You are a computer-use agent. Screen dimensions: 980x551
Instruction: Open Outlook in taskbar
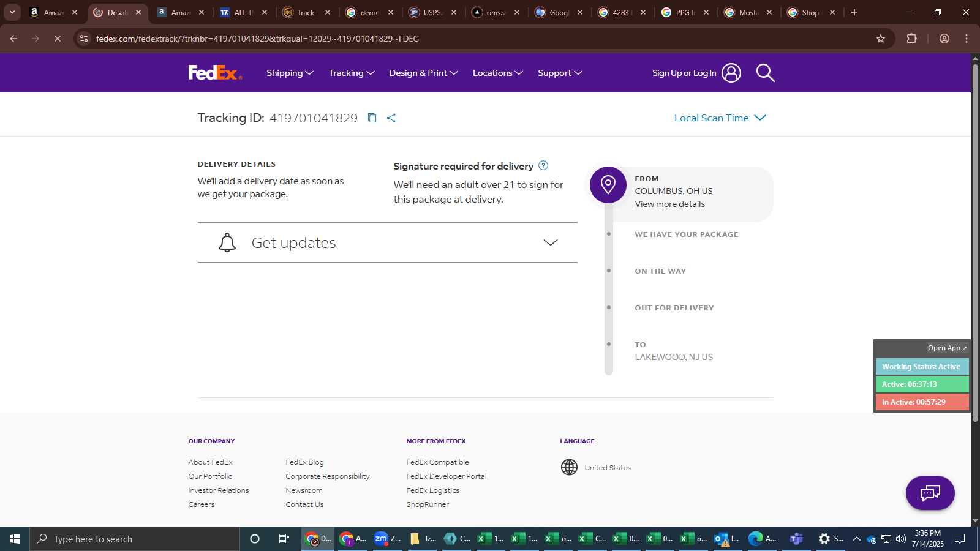coord(726,539)
